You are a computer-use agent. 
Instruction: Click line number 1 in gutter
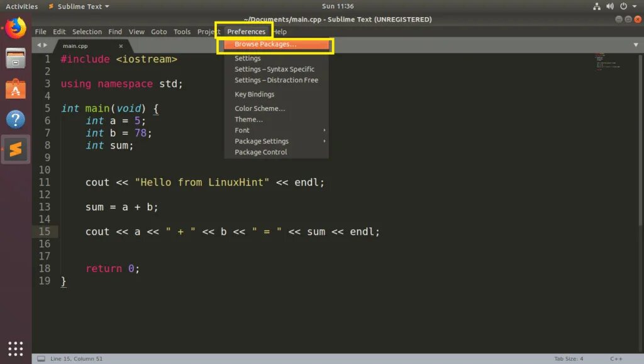tap(47, 59)
